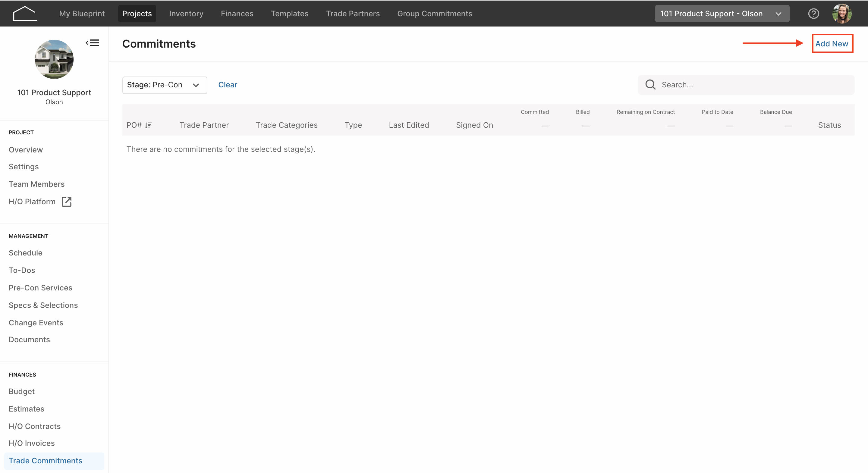Click the Balance Due column label

(x=776, y=112)
